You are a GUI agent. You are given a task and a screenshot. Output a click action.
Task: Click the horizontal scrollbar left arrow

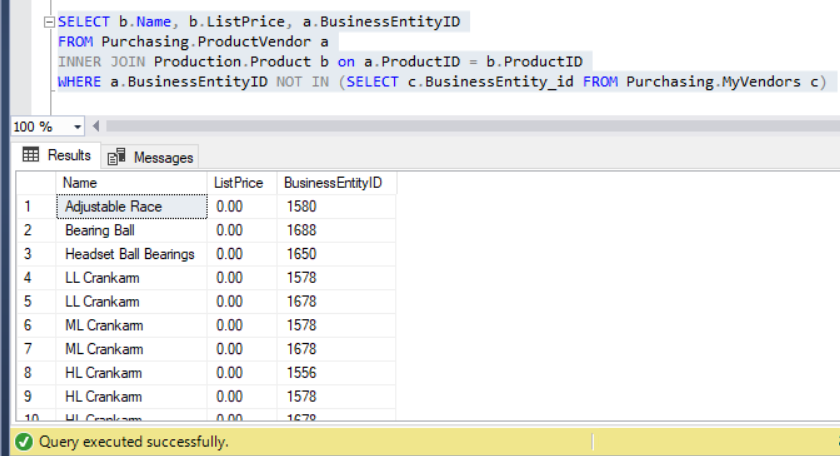(x=96, y=126)
